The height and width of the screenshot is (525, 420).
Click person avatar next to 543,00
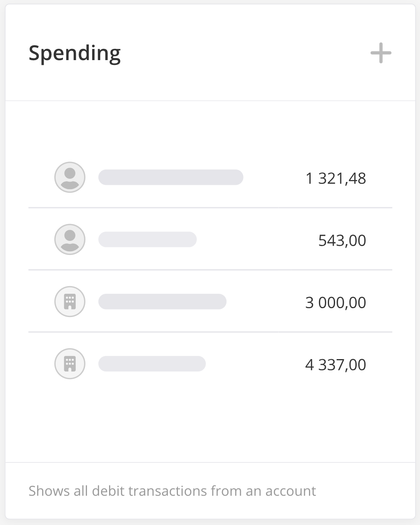pos(70,239)
